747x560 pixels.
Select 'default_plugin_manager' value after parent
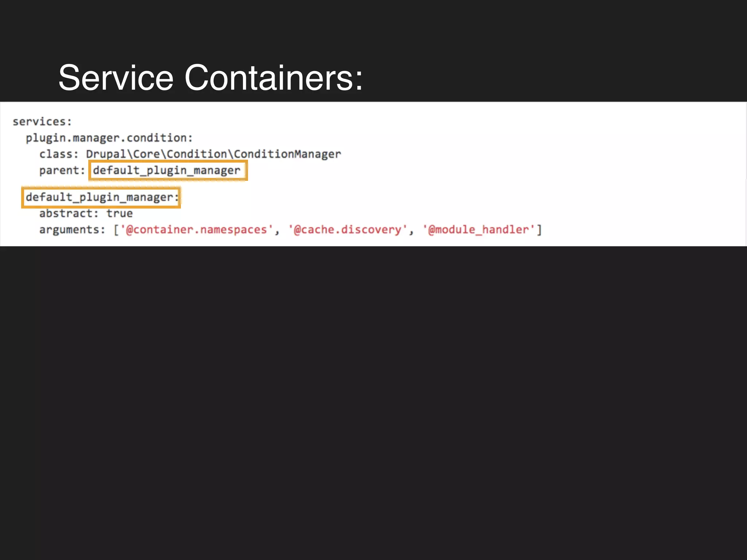click(x=167, y=170)
